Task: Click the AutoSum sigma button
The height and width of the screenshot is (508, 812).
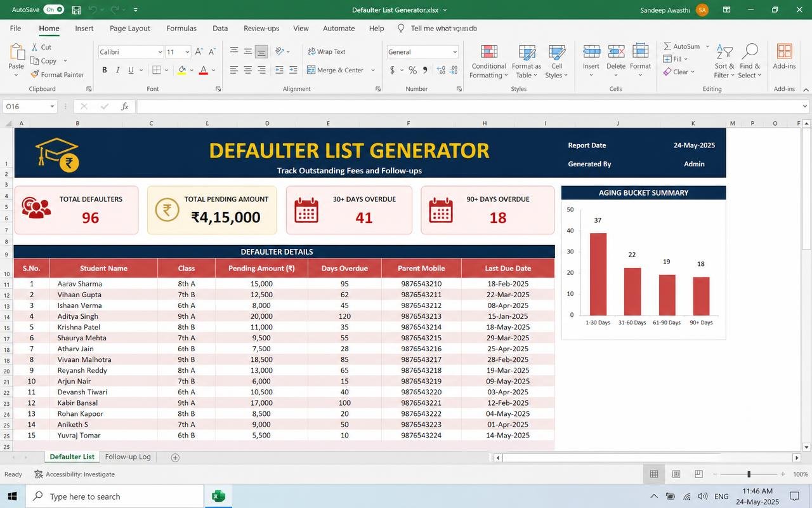Action: 682,46
